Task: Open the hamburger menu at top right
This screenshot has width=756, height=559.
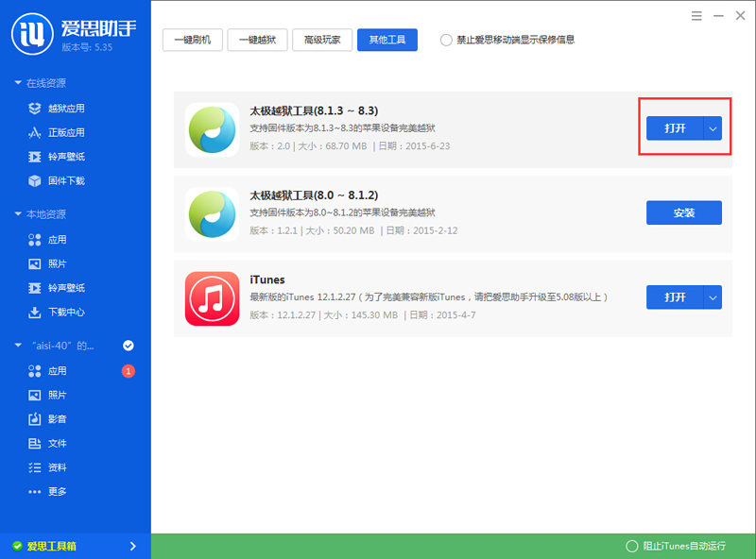Action: [696, 16]
